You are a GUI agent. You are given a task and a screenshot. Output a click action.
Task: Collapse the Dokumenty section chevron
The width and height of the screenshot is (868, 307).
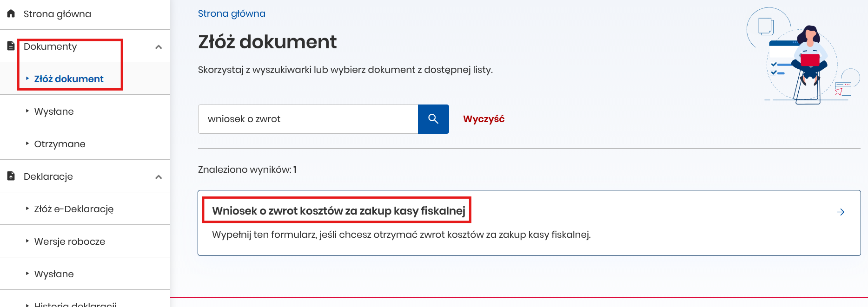coord(159,47)
